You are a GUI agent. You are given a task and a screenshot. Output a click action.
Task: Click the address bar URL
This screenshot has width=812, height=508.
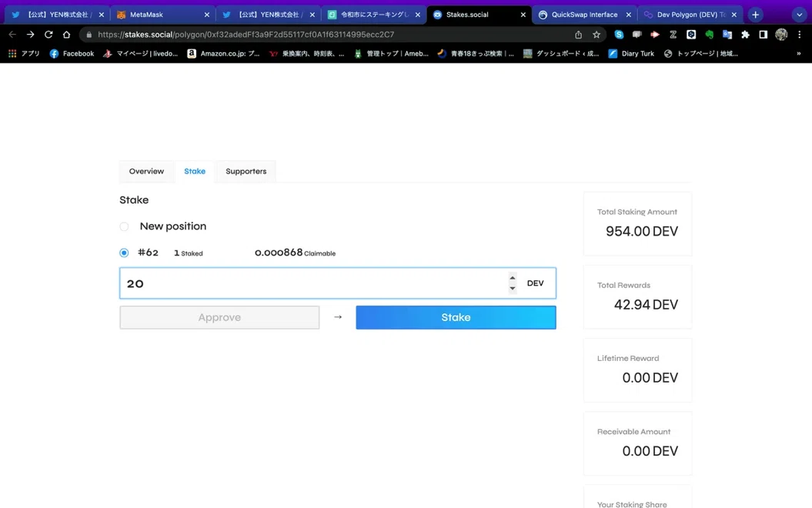(x=246, y=35)
